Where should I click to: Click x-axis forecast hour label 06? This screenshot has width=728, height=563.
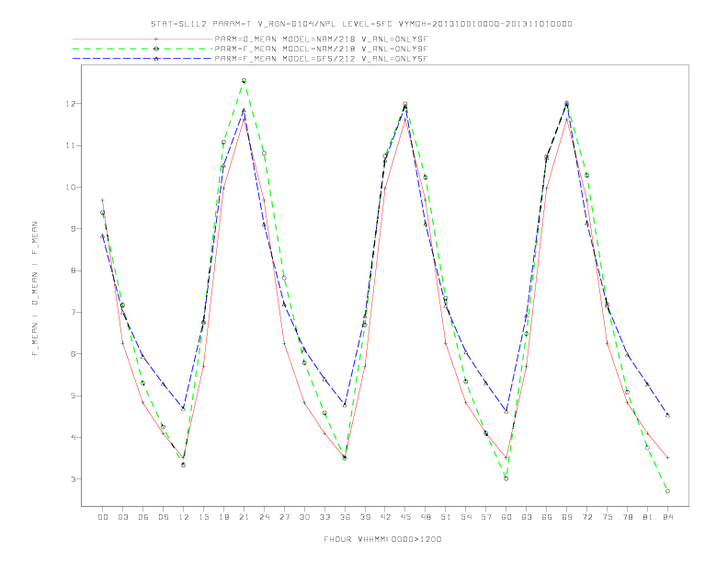coord(143,517)
